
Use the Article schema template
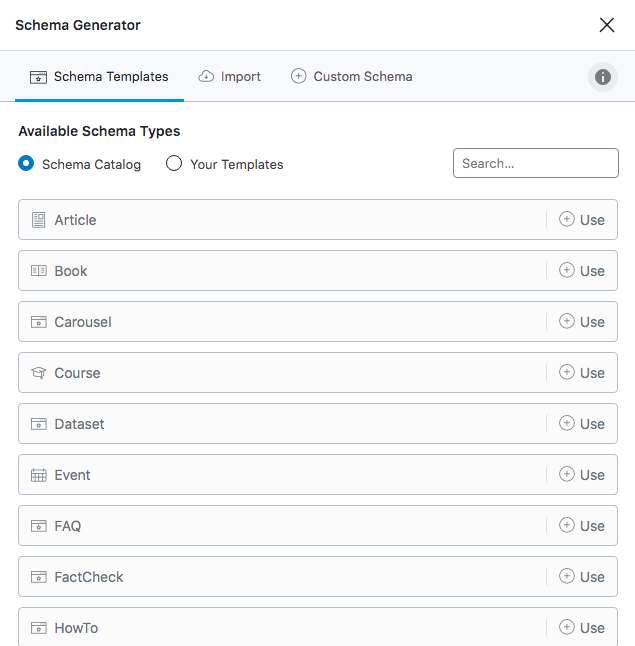pos(582,220)
